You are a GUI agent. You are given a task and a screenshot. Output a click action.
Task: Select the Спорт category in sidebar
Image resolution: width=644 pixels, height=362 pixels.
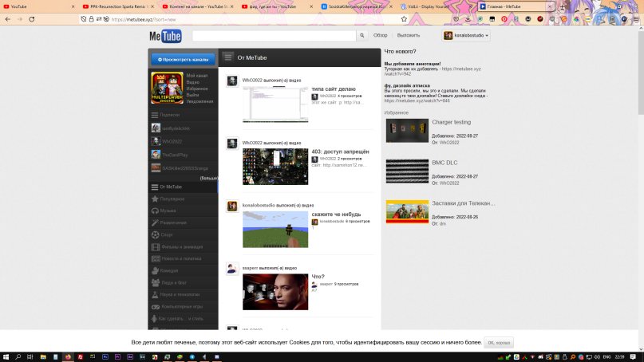pos(166,234)
